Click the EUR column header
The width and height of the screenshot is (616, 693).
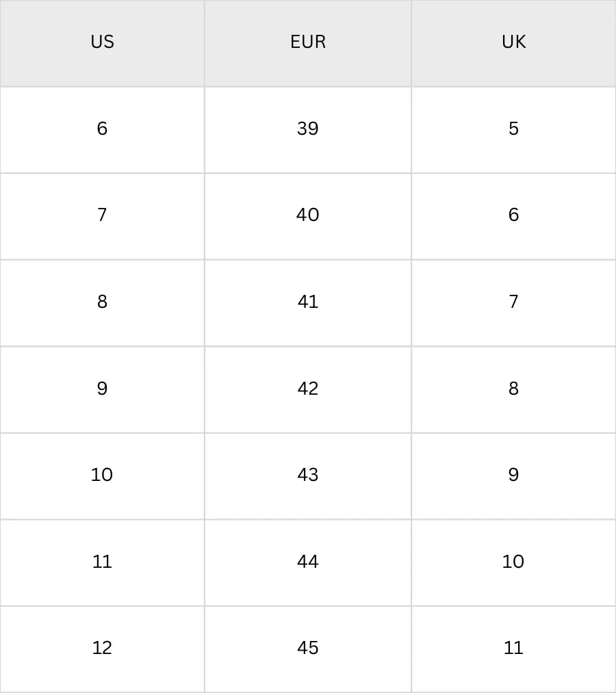(x=308, y=42)
